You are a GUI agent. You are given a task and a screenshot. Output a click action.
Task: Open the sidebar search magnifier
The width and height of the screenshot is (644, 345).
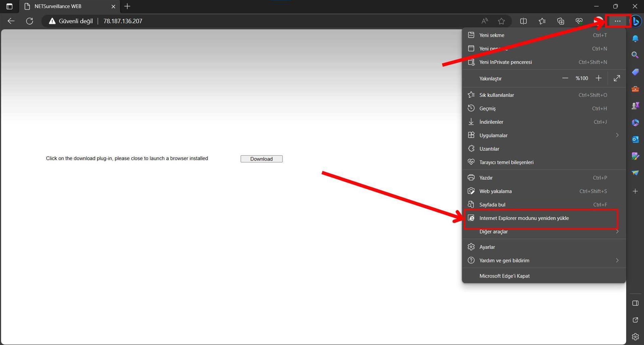pos(635,55)
